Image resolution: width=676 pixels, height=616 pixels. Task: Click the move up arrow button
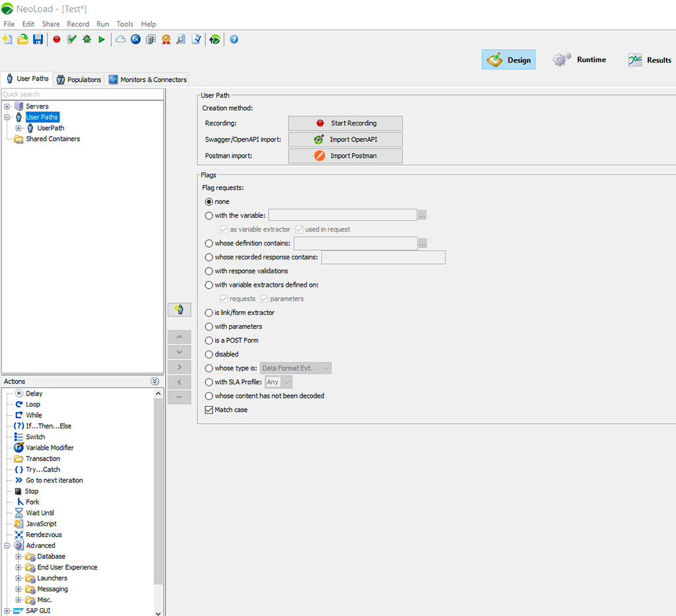pos(180,337)
